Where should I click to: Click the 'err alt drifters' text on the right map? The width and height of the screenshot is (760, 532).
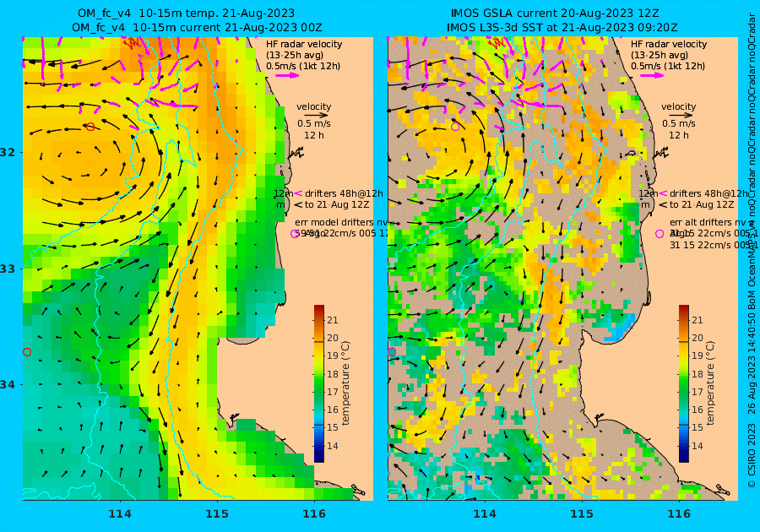[x=703, y=222]
